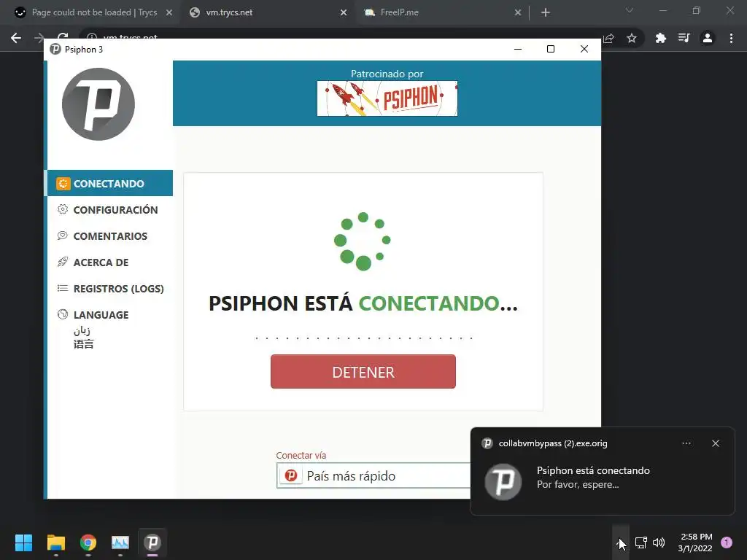Open Chrome three-dot menu
The height and width of the screenshot is (560, 747).
[731, 38]
